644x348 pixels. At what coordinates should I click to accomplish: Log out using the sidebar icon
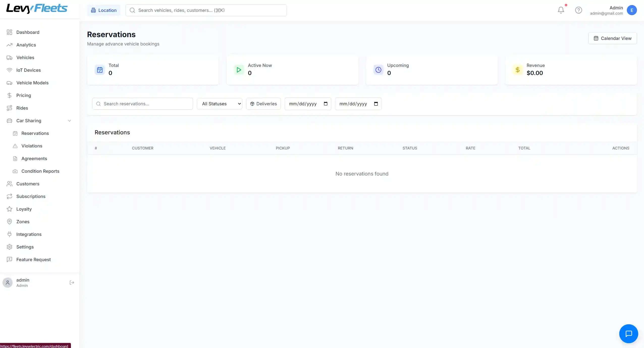pos(72,282)
